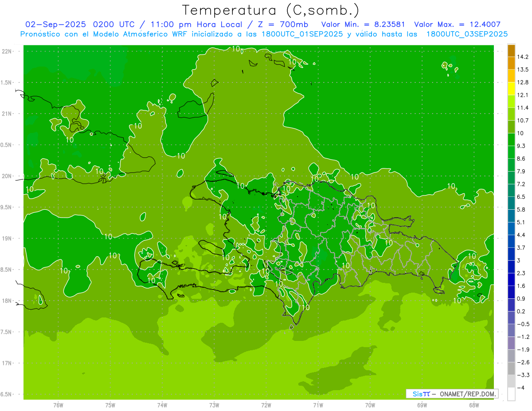The image size is (532, 411).
Task: Click the legend value '-2.6'
Action: [523, 362]
